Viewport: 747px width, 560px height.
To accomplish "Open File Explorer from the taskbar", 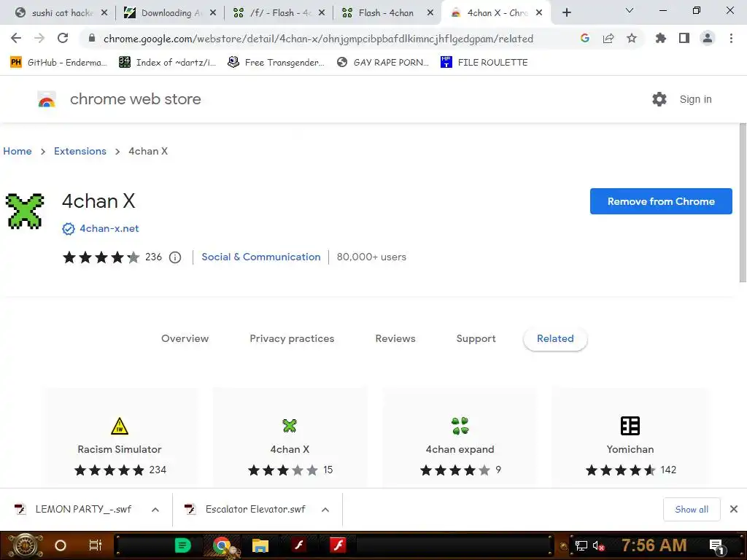I will 260,545.
